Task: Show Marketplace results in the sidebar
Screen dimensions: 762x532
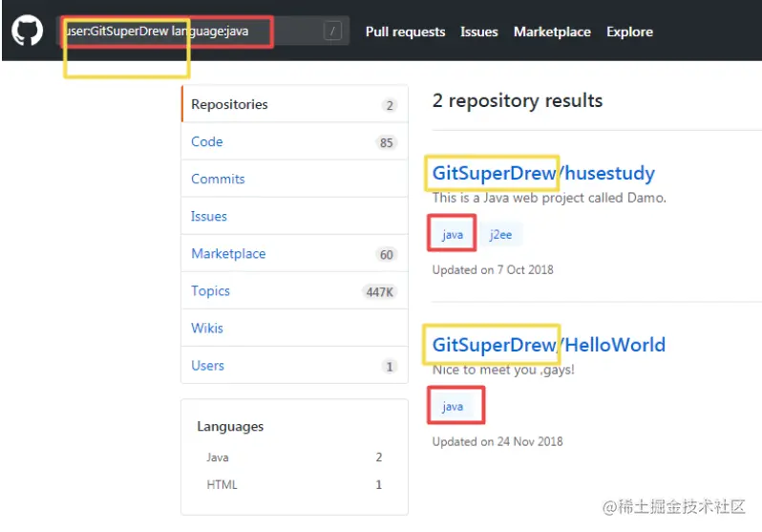Action: [x=294, y=253]
